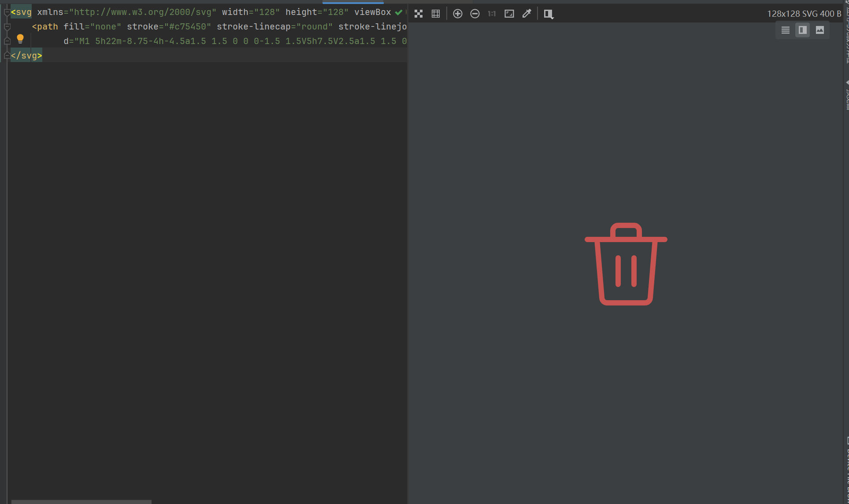Reset preview to actual size 1:1
Viewport: 849px width, 504px height.
(492, 14)
